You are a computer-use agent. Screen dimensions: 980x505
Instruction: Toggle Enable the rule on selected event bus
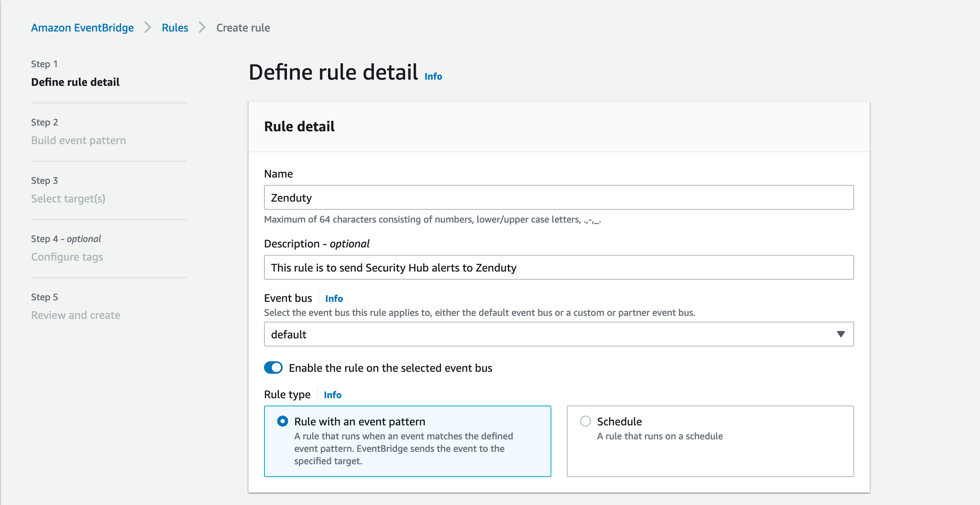tap(273, 367)
